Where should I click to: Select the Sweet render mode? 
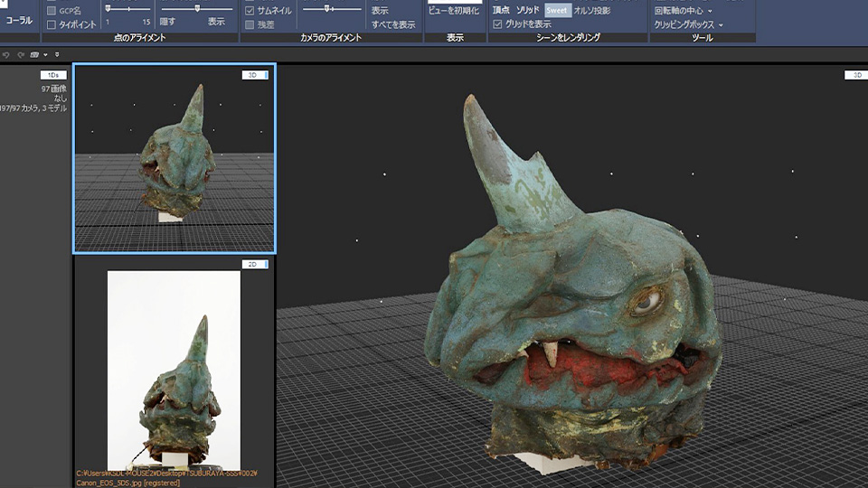(x=557, y=11)
